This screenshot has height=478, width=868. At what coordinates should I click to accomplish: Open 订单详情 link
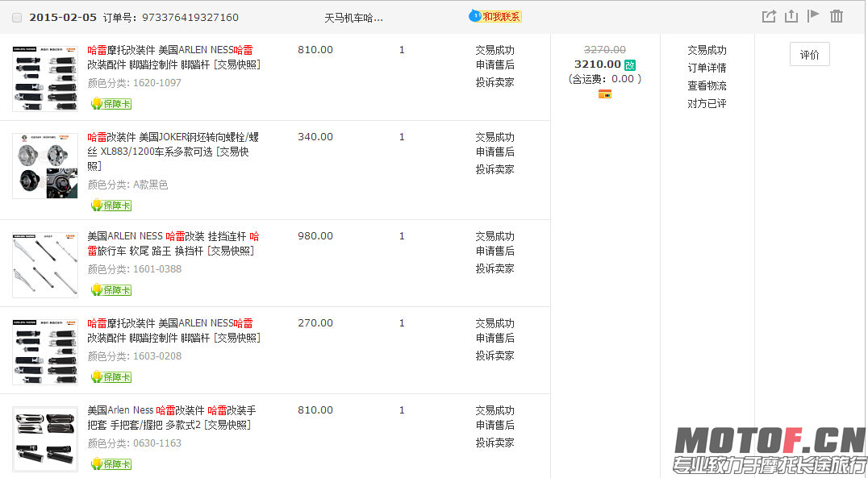point(707,68)
